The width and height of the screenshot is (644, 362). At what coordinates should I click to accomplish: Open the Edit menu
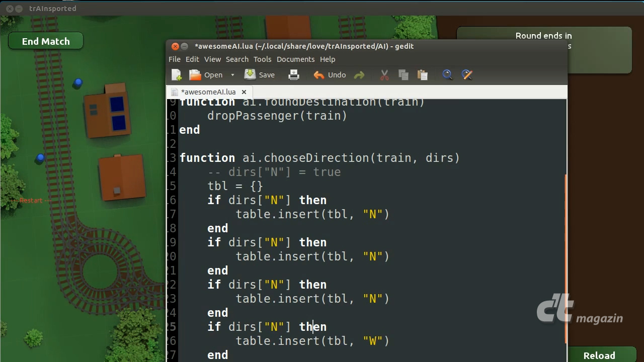click(x=192, y=59)
